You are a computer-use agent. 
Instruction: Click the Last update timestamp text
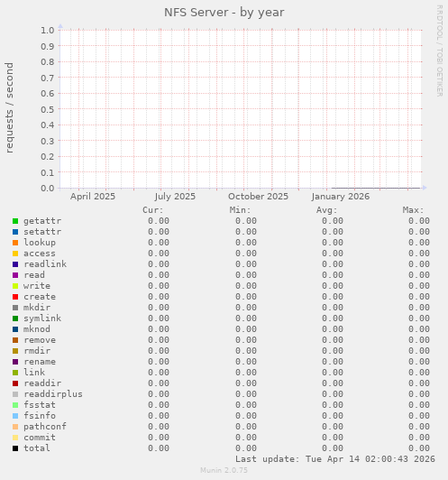point(334,459)
